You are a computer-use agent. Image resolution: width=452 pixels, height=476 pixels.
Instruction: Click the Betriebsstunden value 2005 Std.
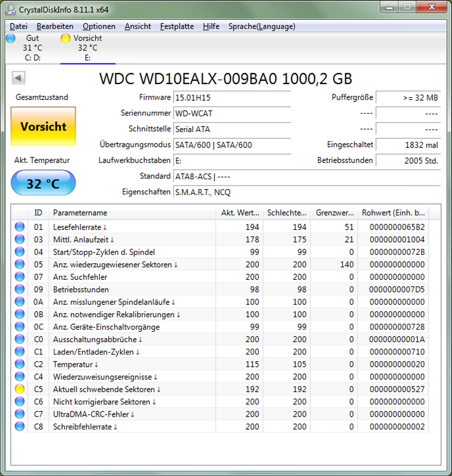click(408, 161)
